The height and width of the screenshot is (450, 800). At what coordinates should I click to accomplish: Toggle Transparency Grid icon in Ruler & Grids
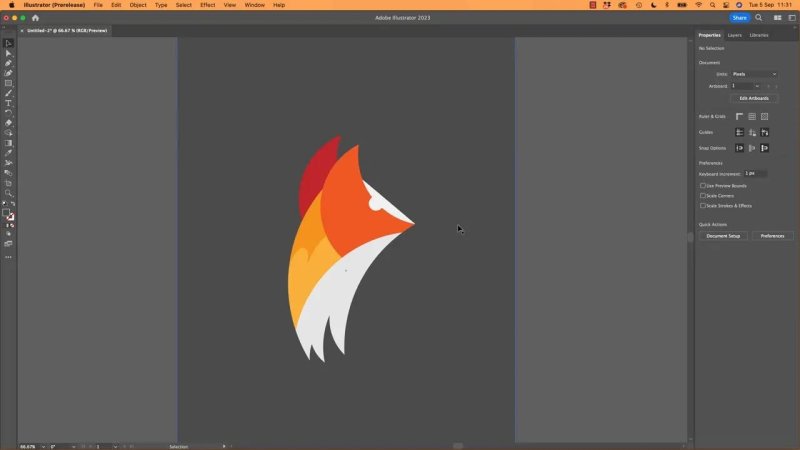pyautogui.click(x=764, y=116)
